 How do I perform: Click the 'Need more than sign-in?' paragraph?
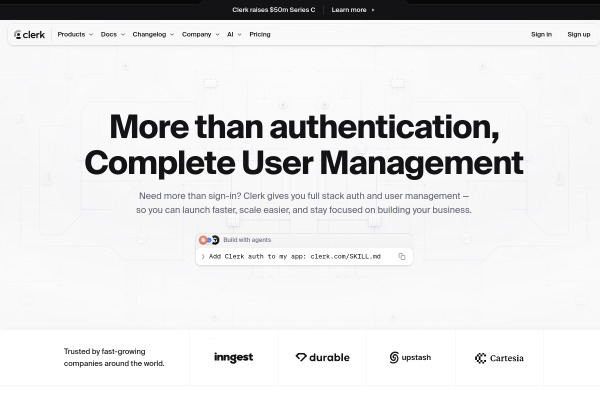coord(304,203)
